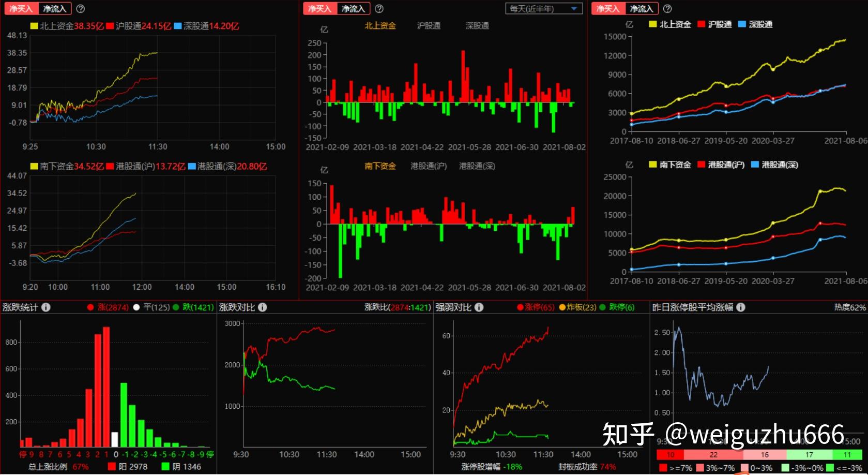Open help icon beside middle 净流入 tab

pyautogui.click(x=379, y=9)
